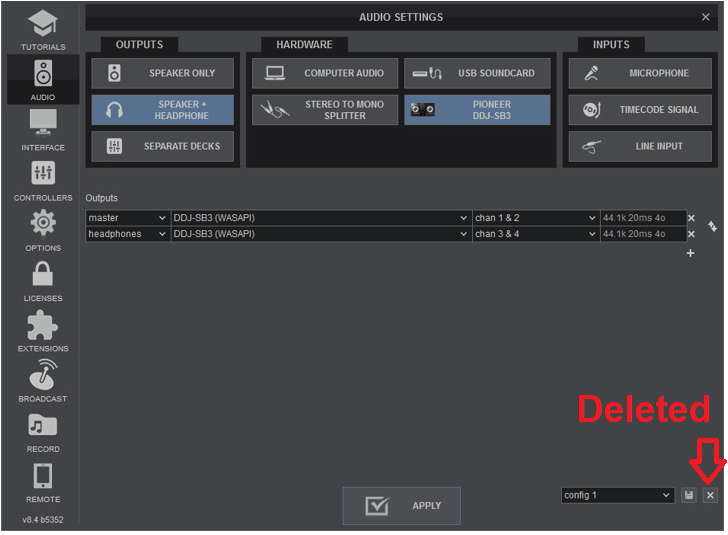This screenshot has width=728, height=535.
Task: Select Separate Decks output preset
Action: click(x=162, y=146)
